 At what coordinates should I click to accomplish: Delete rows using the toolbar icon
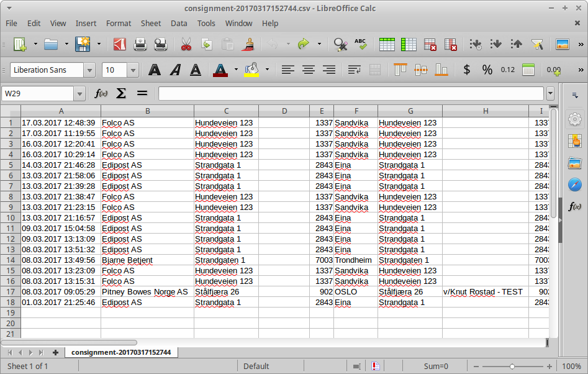430,44
